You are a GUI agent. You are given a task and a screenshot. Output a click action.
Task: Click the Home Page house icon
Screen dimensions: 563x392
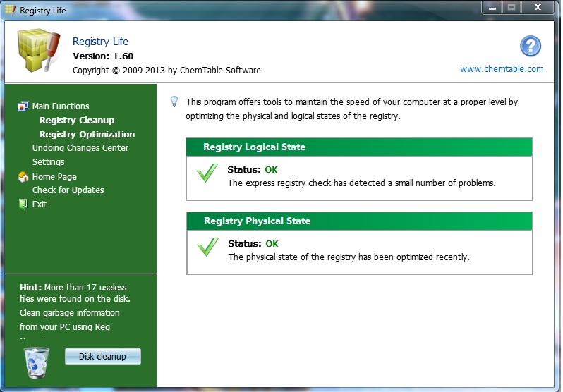pyautogui.click(x=23, y=177)
